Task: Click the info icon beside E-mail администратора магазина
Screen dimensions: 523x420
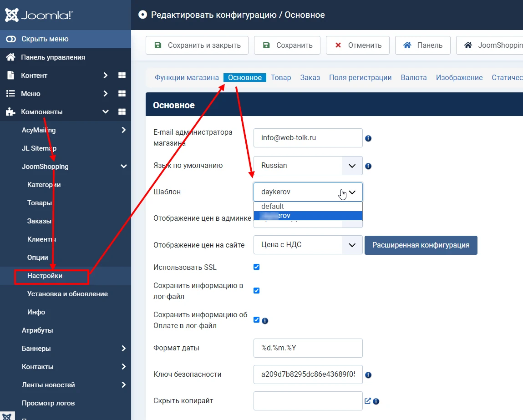Action: [x=368, y=138]
